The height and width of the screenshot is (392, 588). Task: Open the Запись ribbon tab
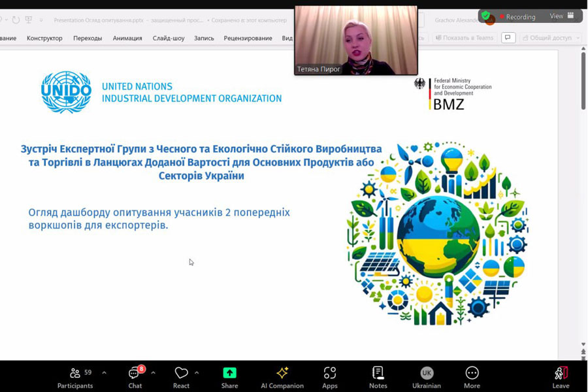204,38
